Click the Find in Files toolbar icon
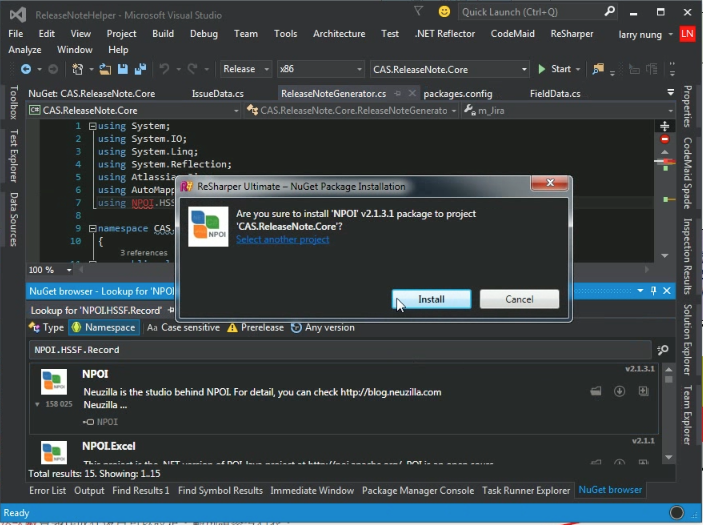Viewport: 703px width, 525px height. coord(598,69)
